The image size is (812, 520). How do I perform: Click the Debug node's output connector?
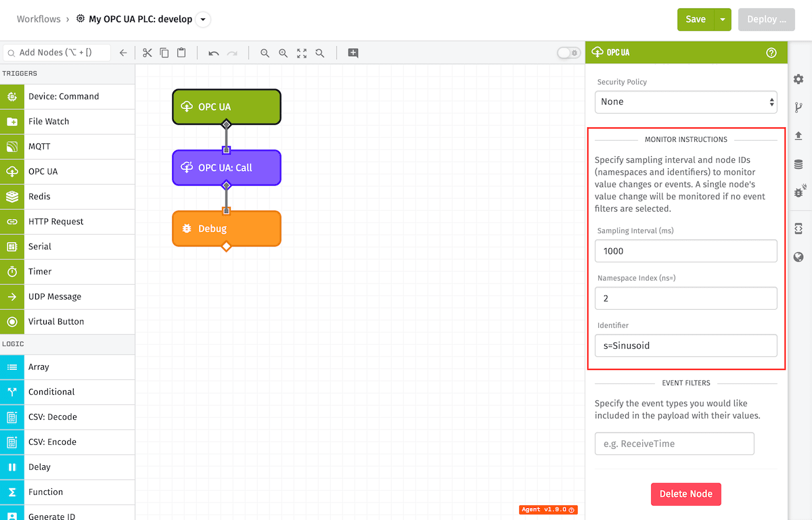(x=227, y=247)
